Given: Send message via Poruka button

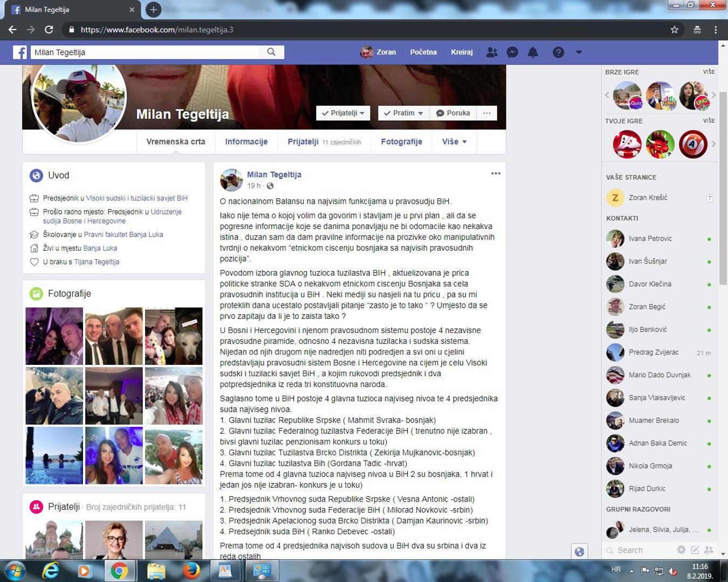Looking at the screenshot, I should pos(453,113).
